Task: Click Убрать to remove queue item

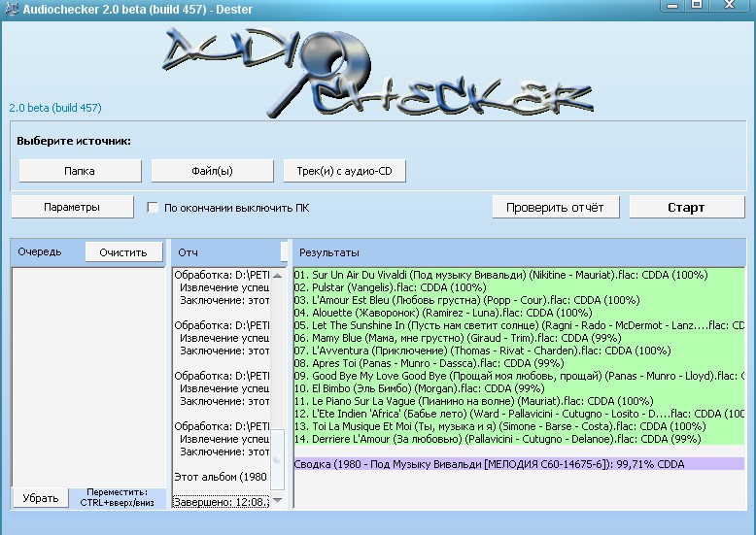Action: point(41,497)
